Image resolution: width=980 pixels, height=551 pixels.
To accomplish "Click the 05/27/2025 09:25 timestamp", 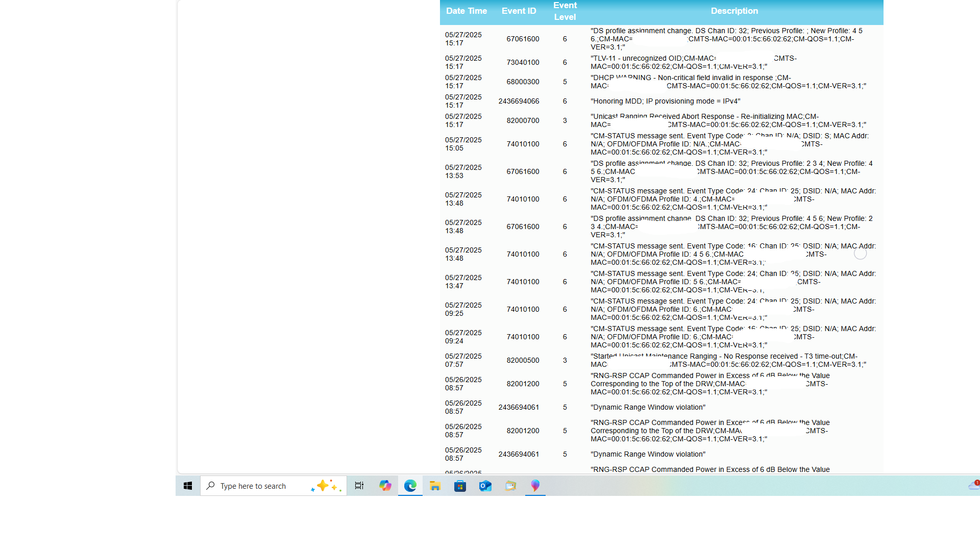I will point(463,309).
